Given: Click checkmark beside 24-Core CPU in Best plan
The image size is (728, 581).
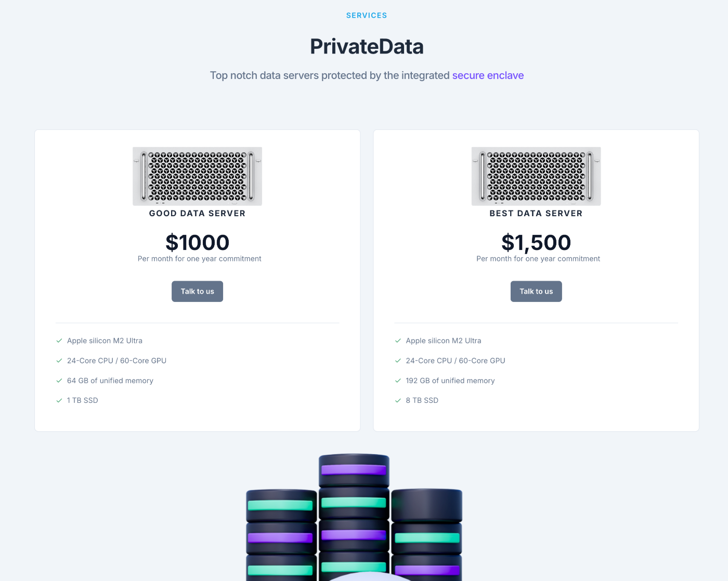Looking at the screenshot, I should click(398, 360).
